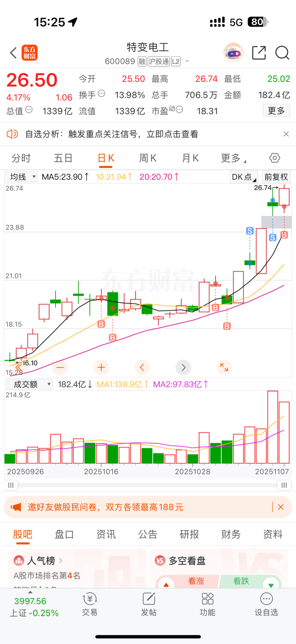The image size is (296, 644).
Task: Tap the 融 margin badge
Action: [x=142, y=61]
